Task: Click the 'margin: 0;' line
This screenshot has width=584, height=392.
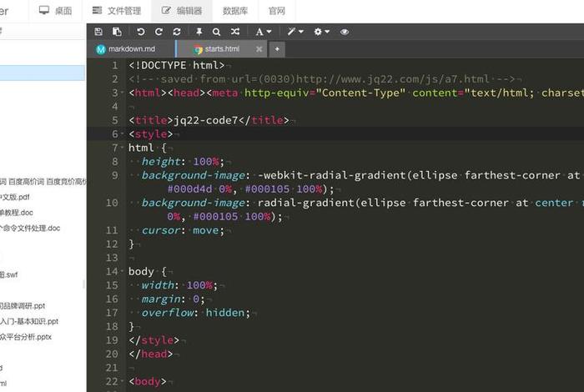Action: 173,299
